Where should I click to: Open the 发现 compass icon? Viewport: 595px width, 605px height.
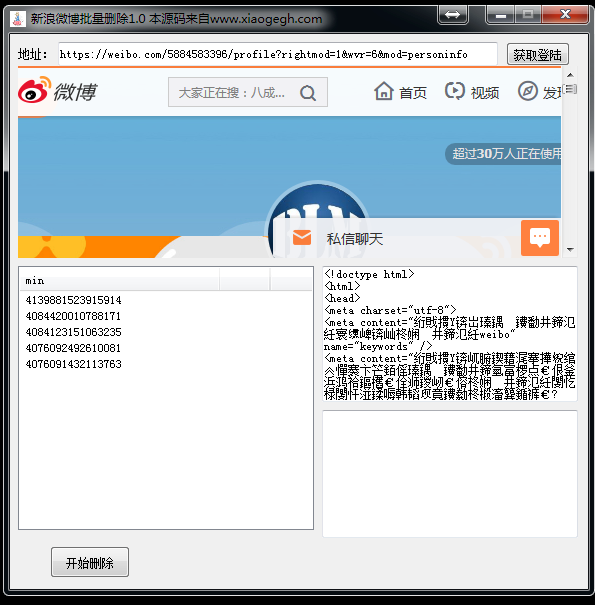pos(527,91)
